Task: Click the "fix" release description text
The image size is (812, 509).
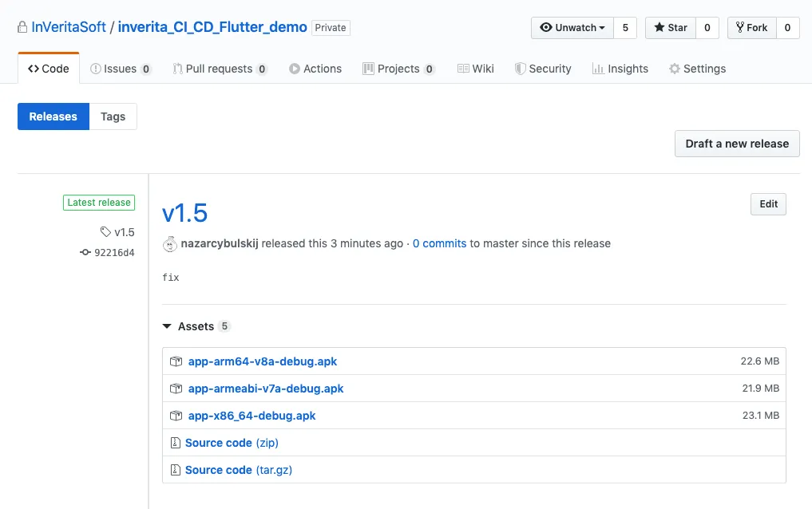Action: tap(171, 278)
